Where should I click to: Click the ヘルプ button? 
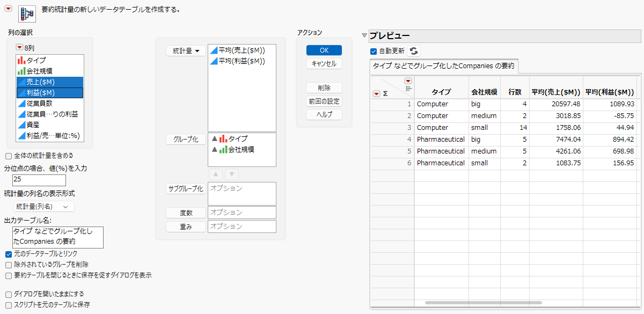click(324, 114)
